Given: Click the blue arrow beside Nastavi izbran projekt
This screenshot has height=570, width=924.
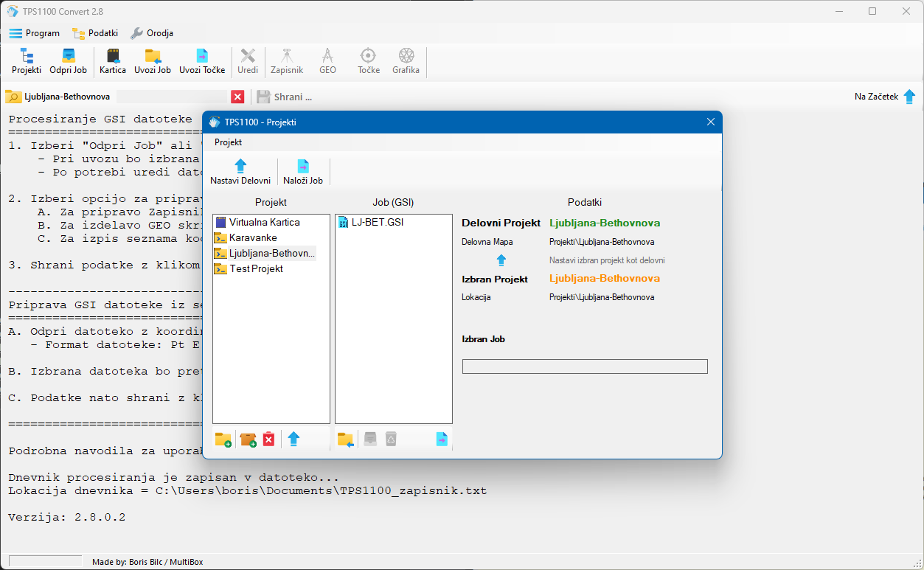Looking at the screenshot, I should pos(501,260).
